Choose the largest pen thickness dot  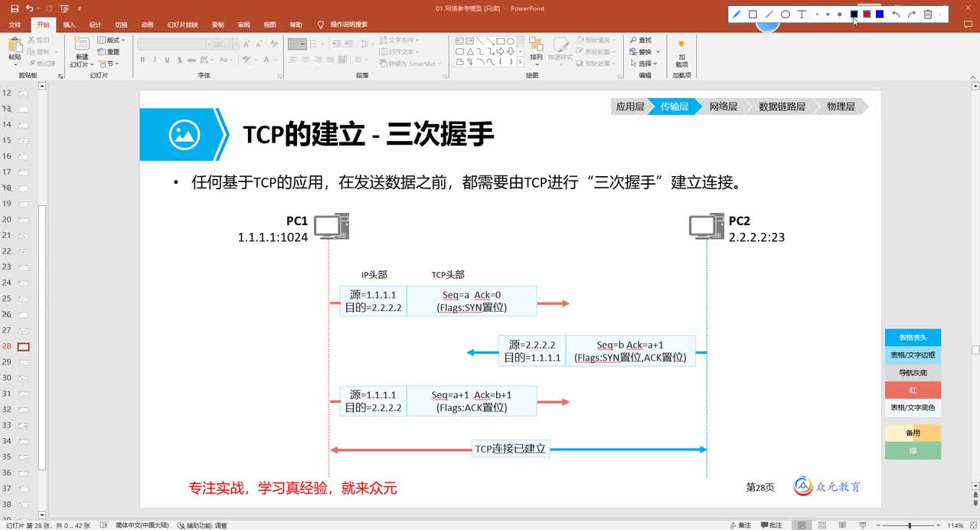[x=840, y=14]
